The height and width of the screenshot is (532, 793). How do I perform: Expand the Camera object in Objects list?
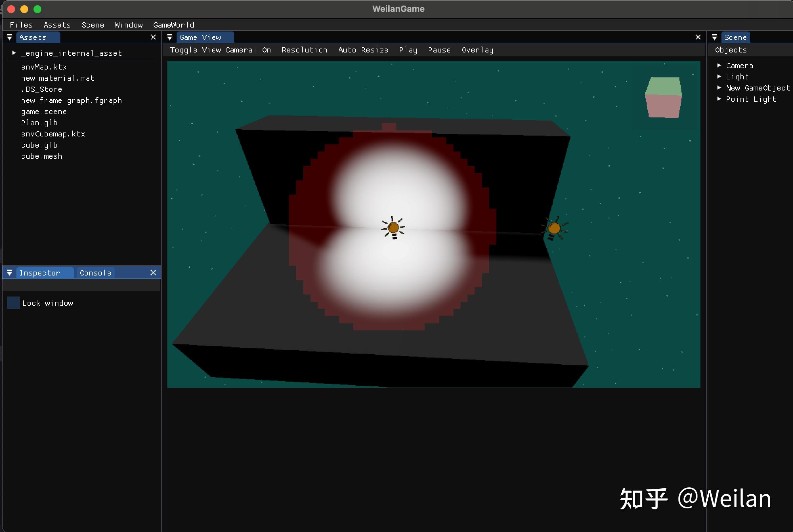point(720,65)
